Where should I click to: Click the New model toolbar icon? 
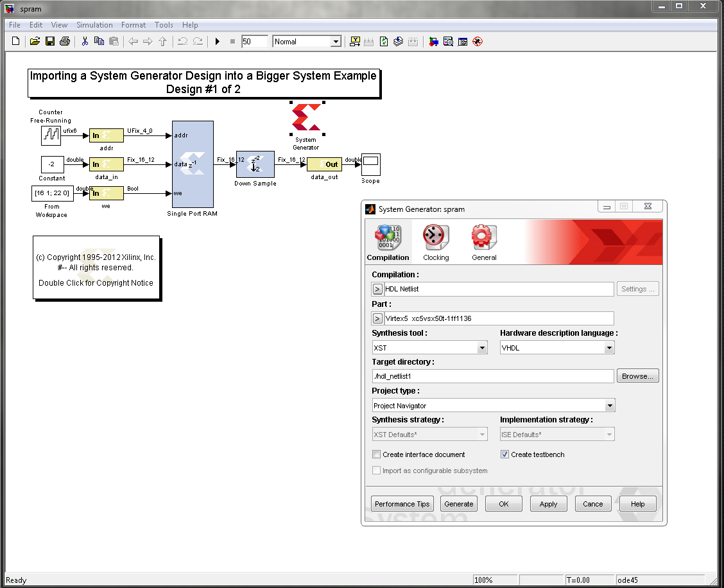click(x=16, y=42)
